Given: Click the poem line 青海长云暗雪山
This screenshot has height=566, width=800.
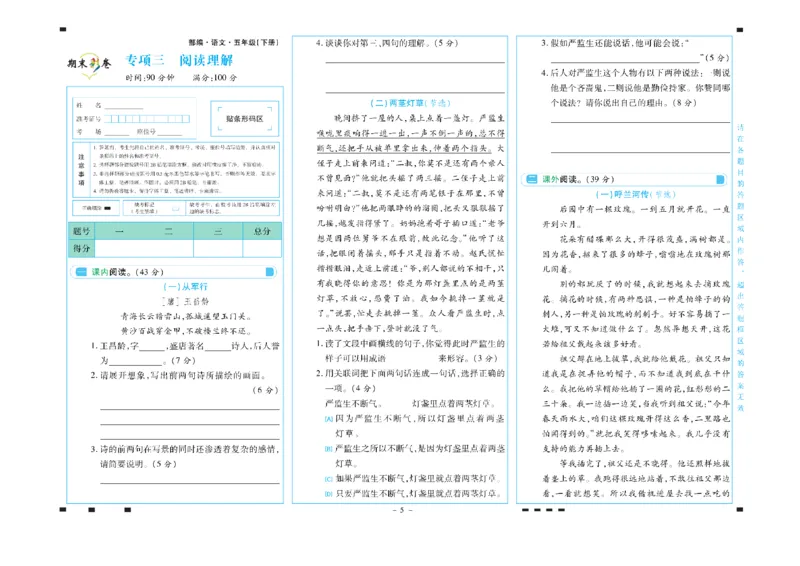Looking at the screenshot, I should point(186,316).
